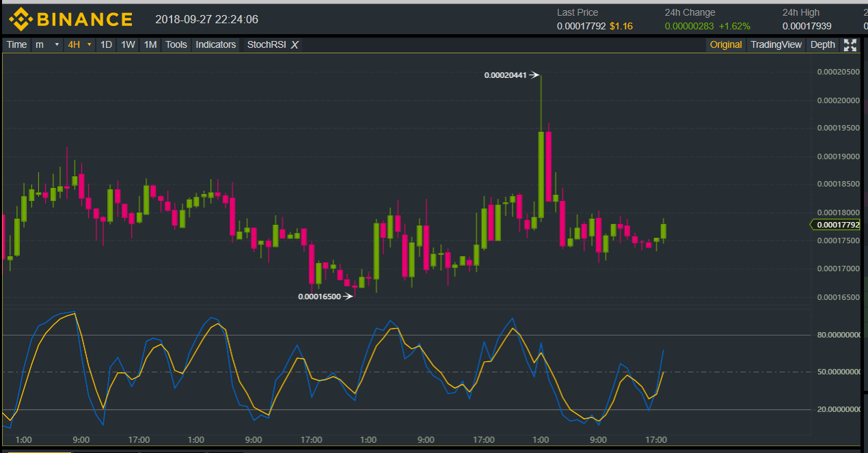Click the 0.00020441 high price marker

pos(506,75)
